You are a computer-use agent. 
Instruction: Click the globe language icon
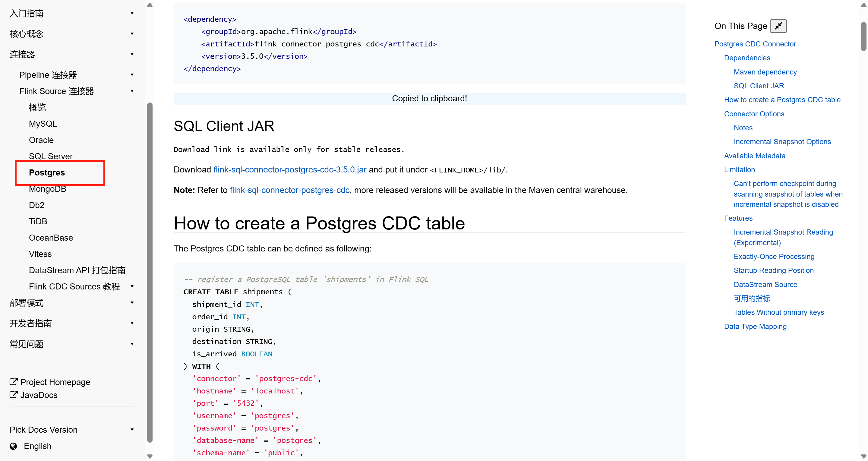click(14, 446)
